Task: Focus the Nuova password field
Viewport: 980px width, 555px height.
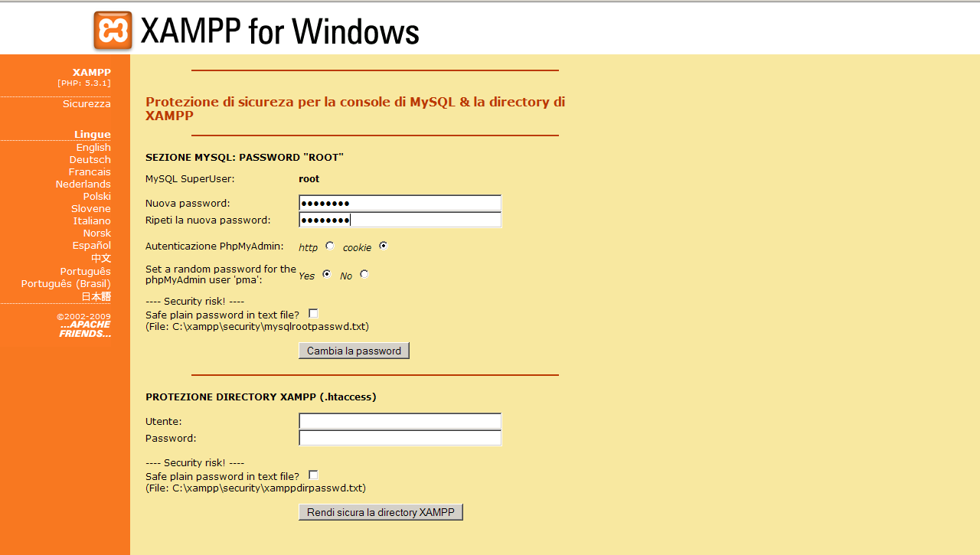Action: [400, 203]
